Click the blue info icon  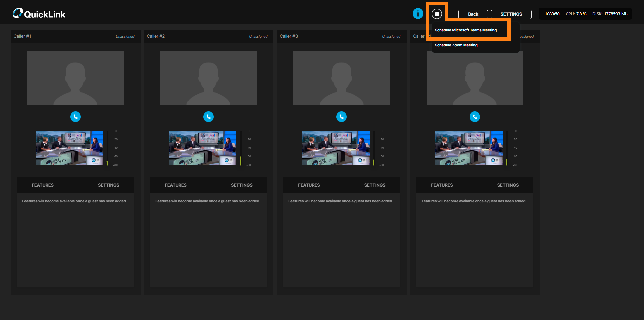click(418, 14)
